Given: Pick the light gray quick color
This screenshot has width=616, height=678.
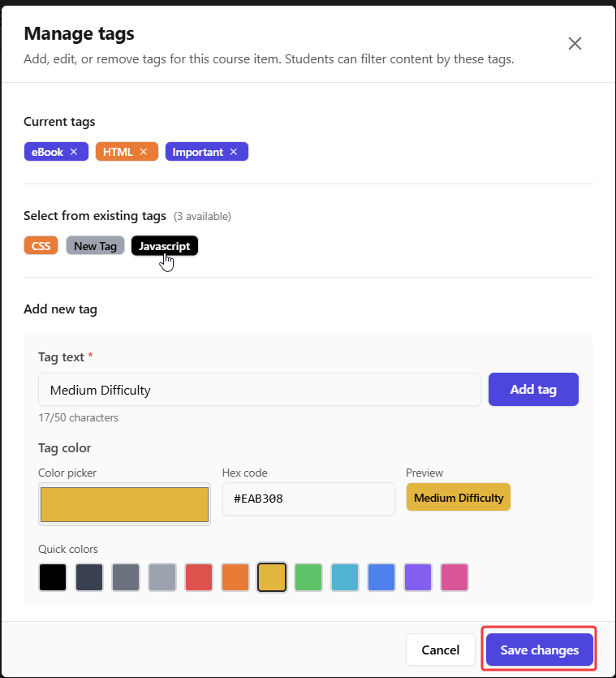Looking at the screenshot, I should point(162,577).
